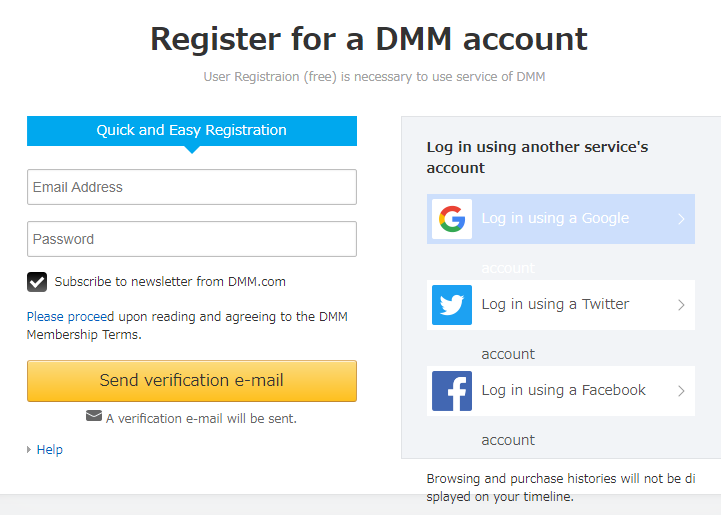Click chevron arrow on Facebook login row
The height and width of the screenshot is (515, 721).
point(681,391)
